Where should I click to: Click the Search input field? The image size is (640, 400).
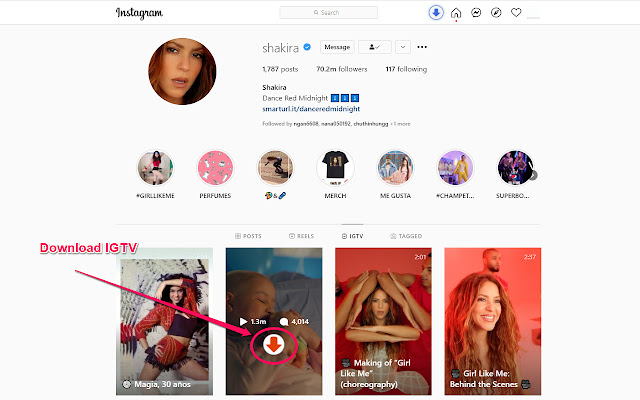pyautogui.click(x=329, y=12)
